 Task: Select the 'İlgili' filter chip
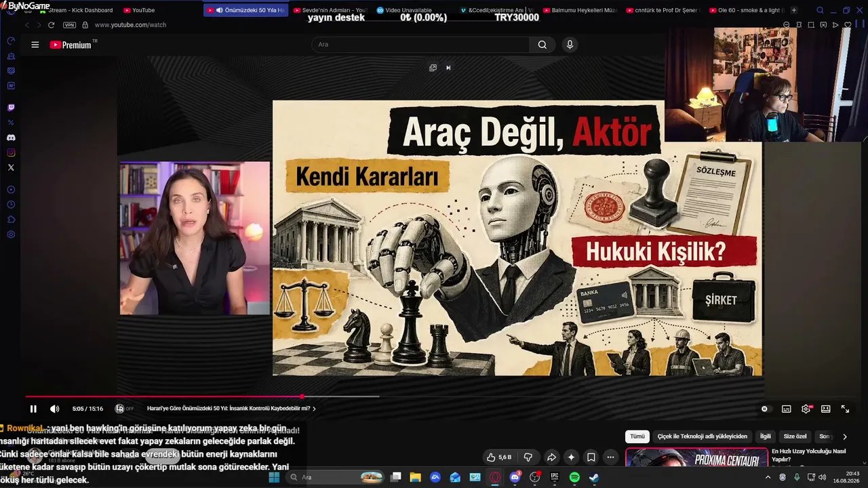(766, 436)
